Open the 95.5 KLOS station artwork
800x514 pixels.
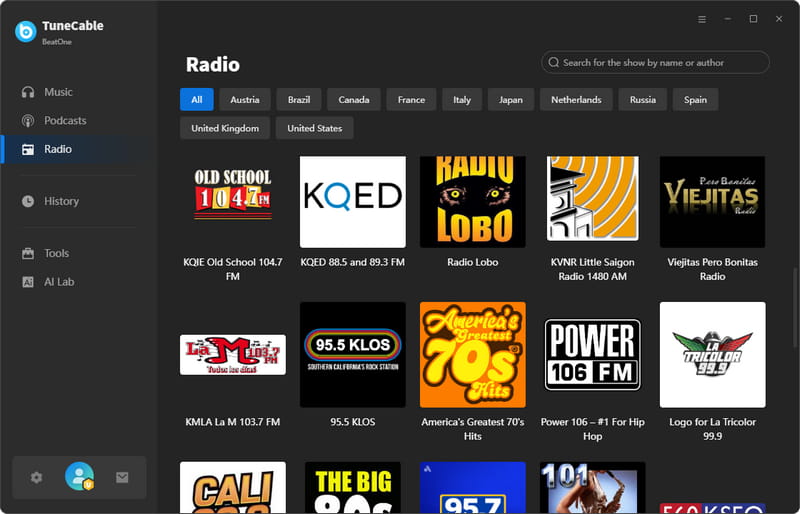point(353,355)
